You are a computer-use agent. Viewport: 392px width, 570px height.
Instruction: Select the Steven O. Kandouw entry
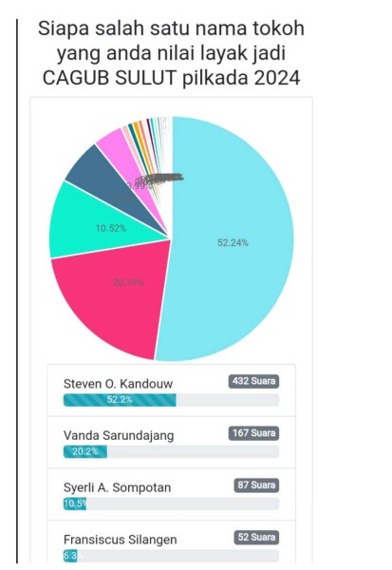coord(171,390)
